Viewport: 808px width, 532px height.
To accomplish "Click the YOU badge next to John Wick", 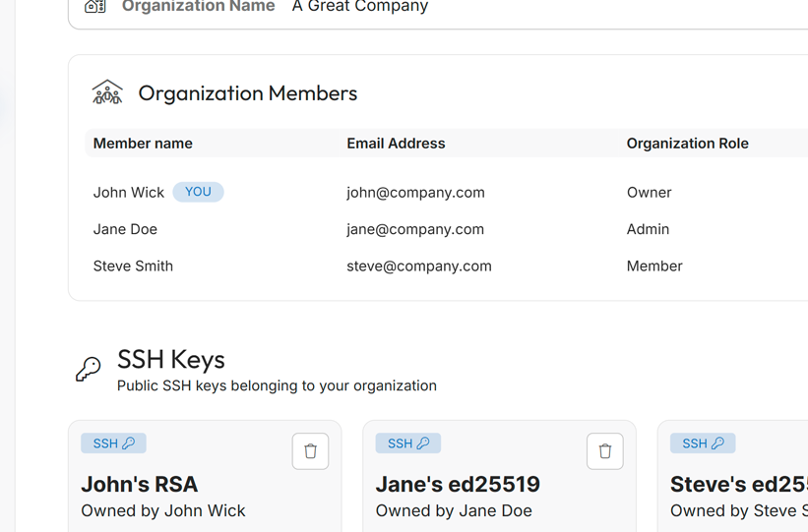I will click(198, 192).
